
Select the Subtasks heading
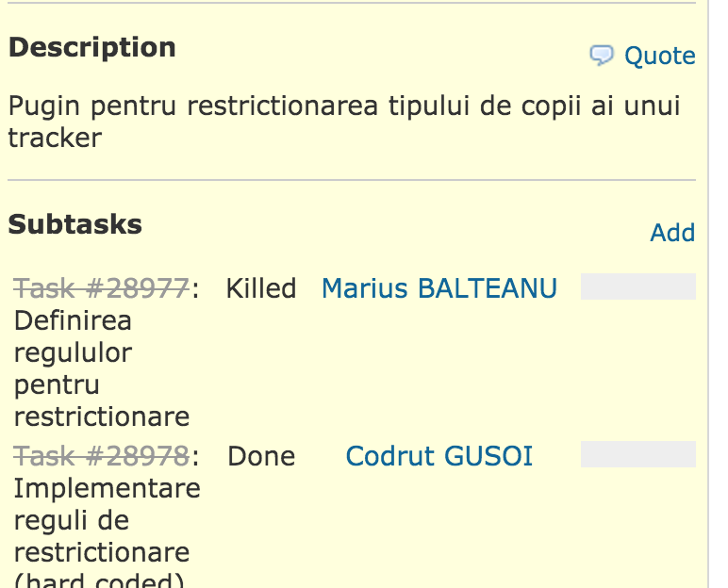point(74,224)
